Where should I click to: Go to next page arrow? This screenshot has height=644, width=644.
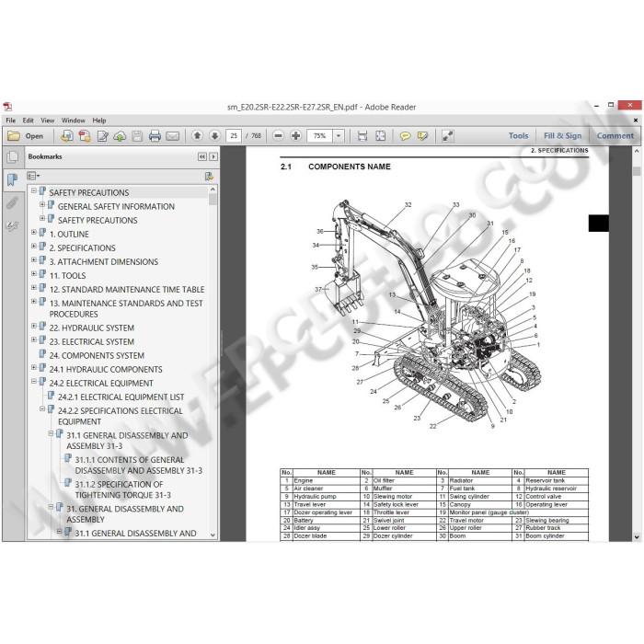(x=214, y=135)
